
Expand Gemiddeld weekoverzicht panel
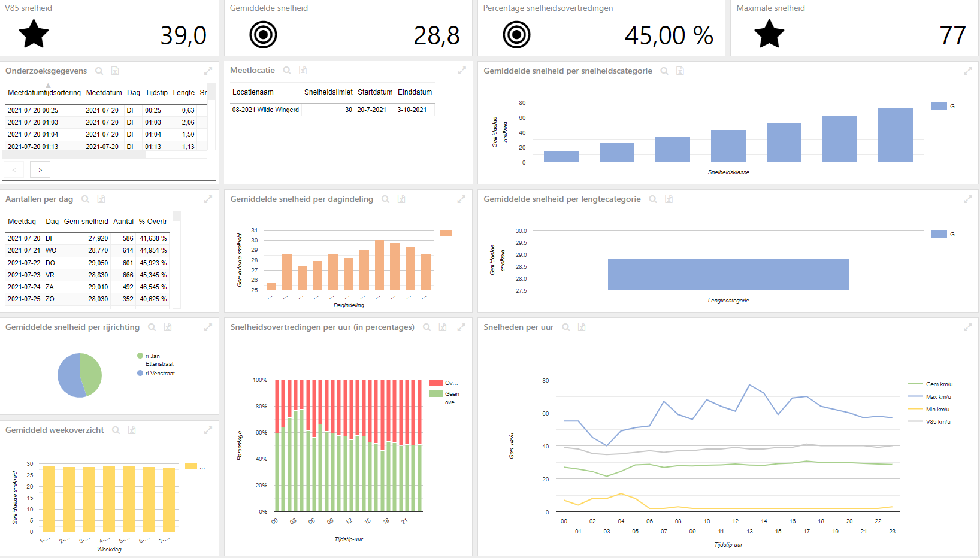[x=208, y=430]
